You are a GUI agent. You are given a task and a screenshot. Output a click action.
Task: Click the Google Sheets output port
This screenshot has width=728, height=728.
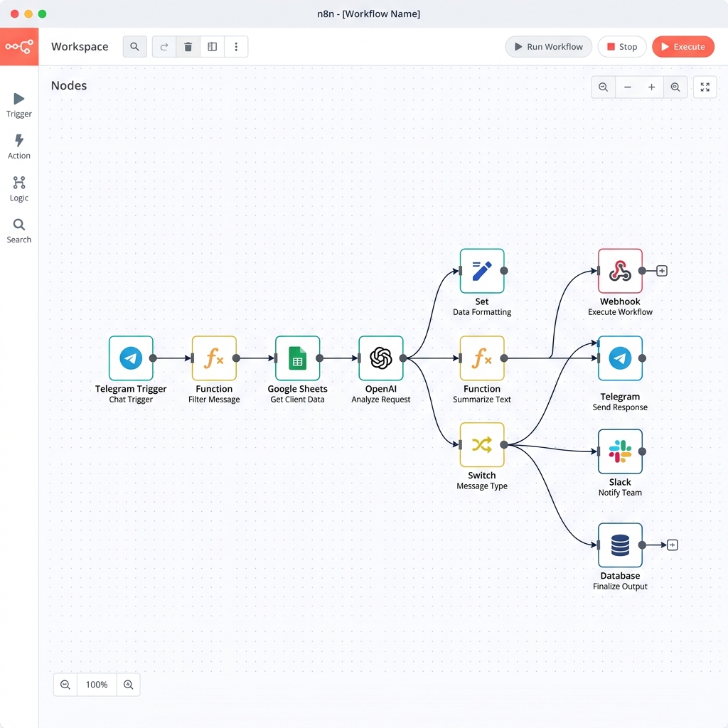coord(319,358)
